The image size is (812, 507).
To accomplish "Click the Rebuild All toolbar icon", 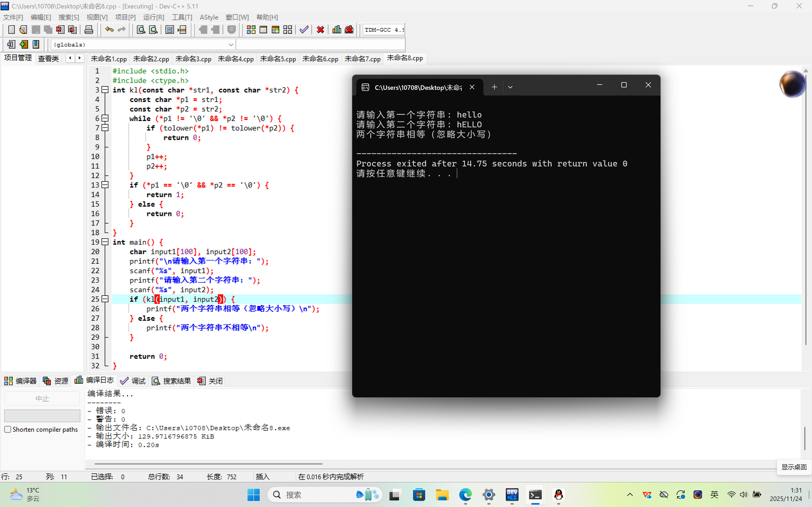I will [x=288, y=30].
